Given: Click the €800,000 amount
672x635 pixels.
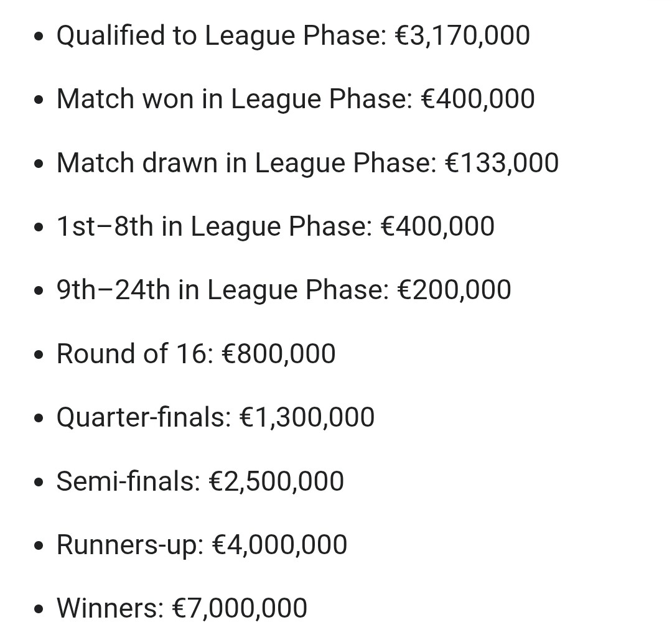Looking at the screenshot, I should (x=279, y=354).
